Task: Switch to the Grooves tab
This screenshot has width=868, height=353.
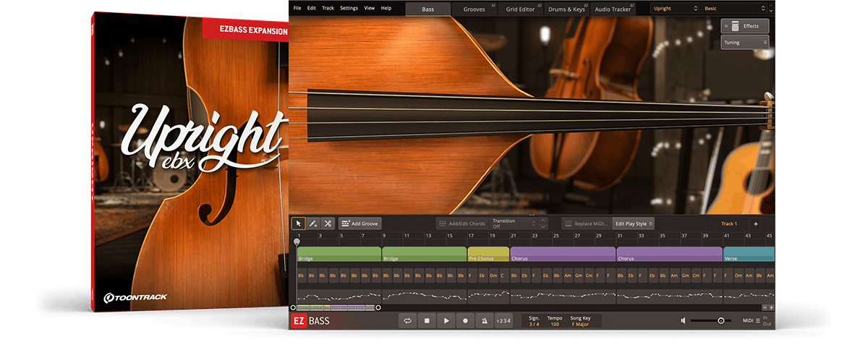Action: pyautogui.click(x=475, y=9)
